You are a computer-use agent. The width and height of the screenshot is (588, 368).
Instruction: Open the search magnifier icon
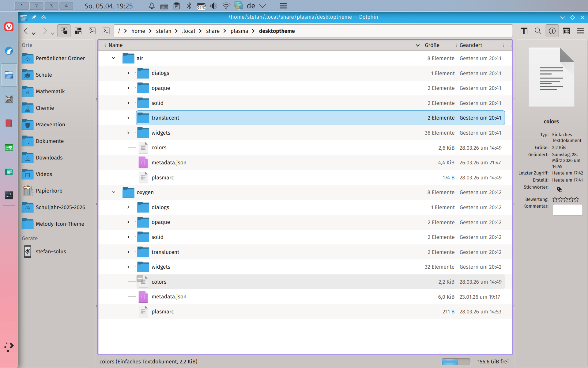click(x=538, y=31)
